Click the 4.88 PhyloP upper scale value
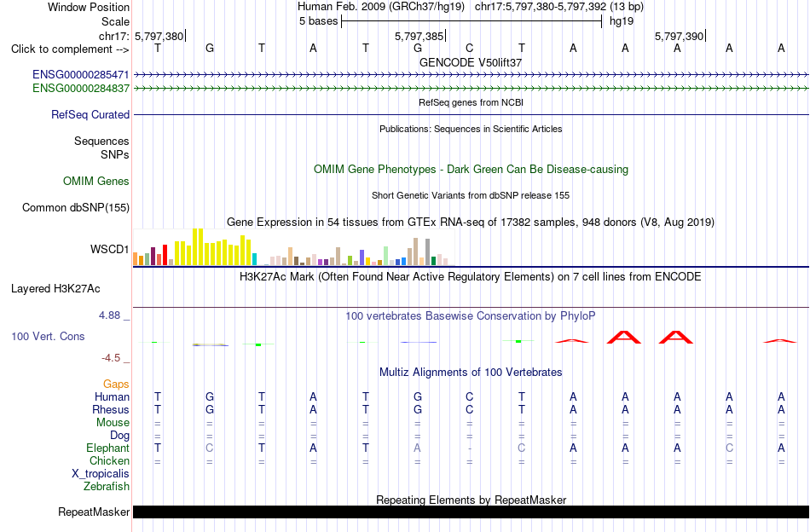 pyautogui.click(x=109, y=315)
